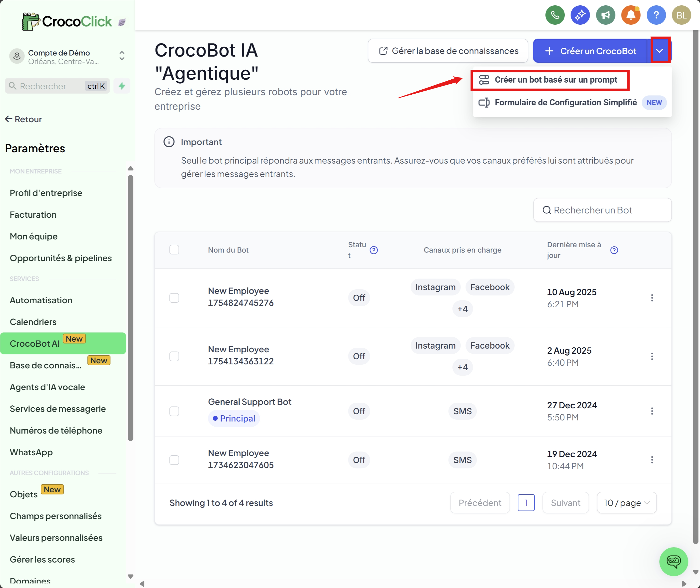This screenshot has height=588, width=700.
Task: Click the sidebar vertical scrollbar
Action: 130,308
